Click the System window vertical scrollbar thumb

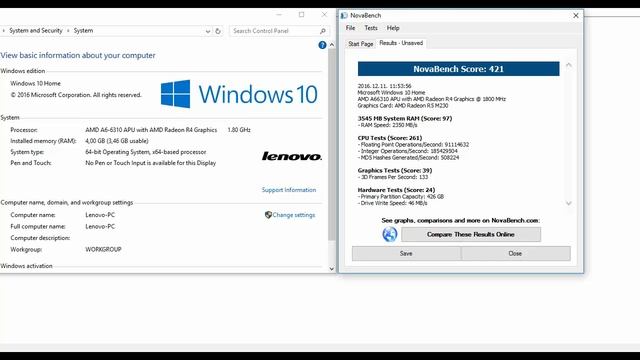pos(331,144)
